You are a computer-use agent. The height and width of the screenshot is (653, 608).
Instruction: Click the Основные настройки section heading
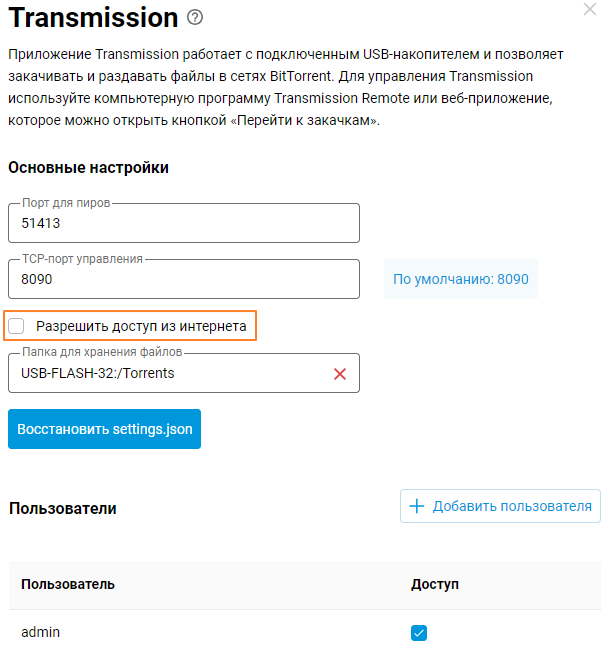click(x=89, y=168)
